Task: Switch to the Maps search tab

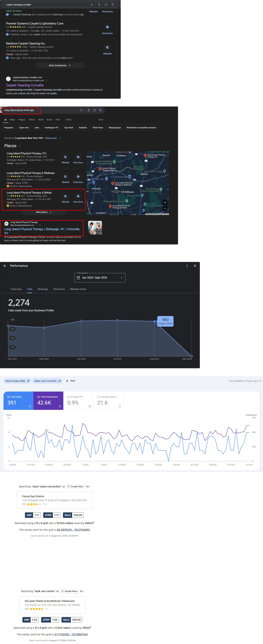Action: 12,120
